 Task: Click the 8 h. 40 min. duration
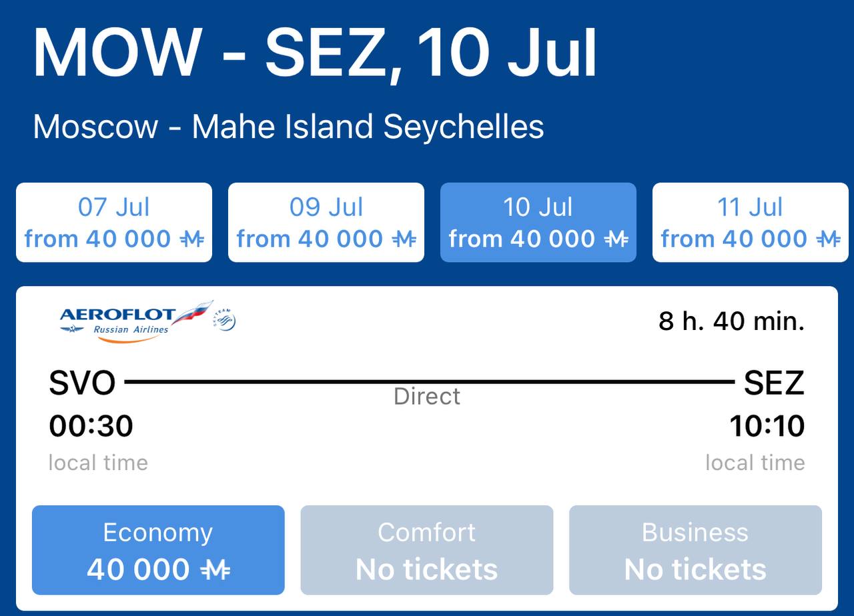[x=732, y=321]
